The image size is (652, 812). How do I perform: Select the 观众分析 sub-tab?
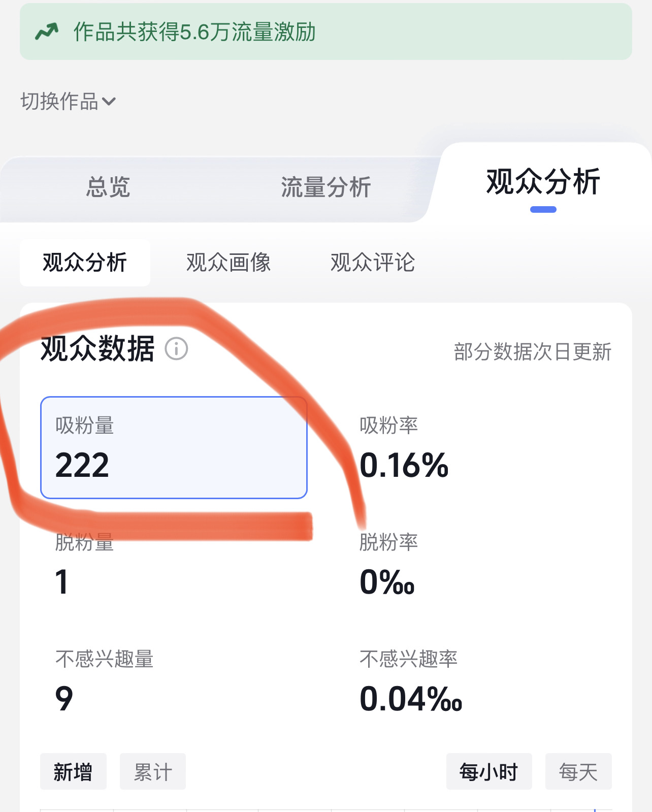85,263
